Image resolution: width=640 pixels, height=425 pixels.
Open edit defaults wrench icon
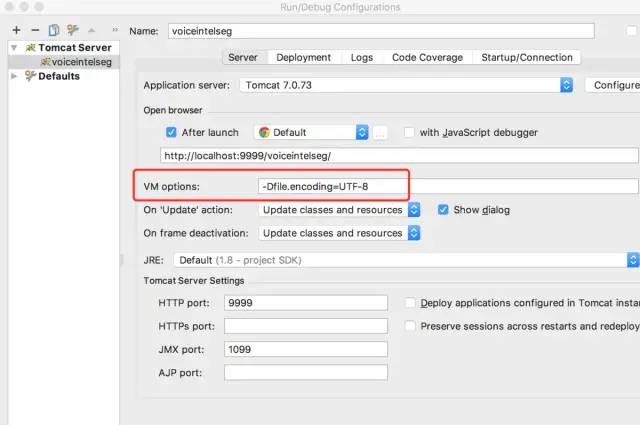click(72, 30)
